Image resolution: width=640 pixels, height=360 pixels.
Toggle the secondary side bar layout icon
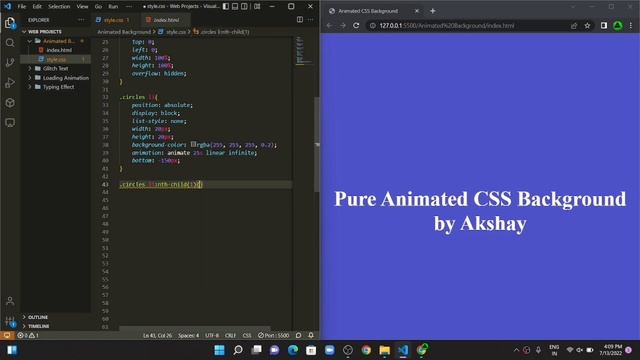pos(244,6)
